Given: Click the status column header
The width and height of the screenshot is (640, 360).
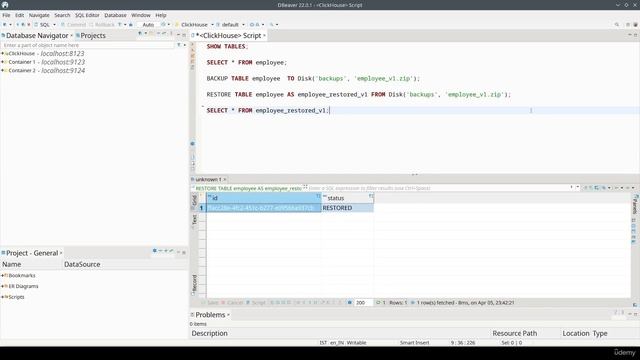Looking at the screenshot, I should pos(347,198).
